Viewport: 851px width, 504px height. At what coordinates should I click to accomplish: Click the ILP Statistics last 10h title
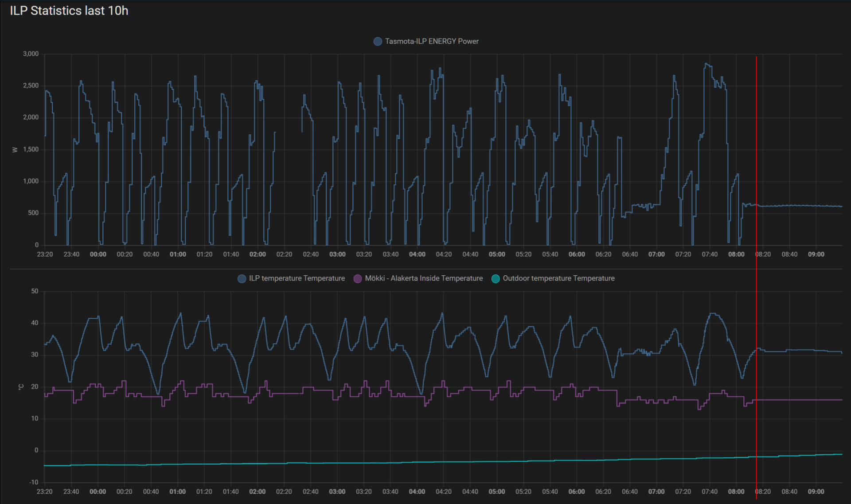(x=69, y=11)
